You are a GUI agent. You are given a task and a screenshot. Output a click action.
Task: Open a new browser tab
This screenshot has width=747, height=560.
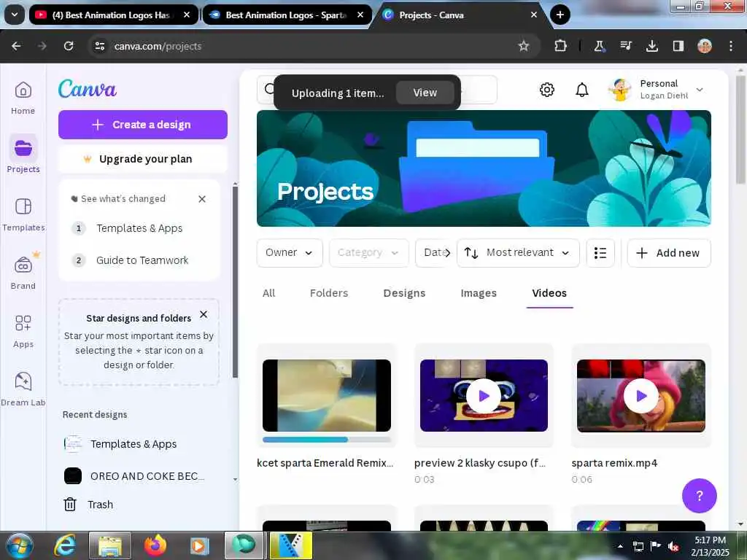click(x=560, y=15)
